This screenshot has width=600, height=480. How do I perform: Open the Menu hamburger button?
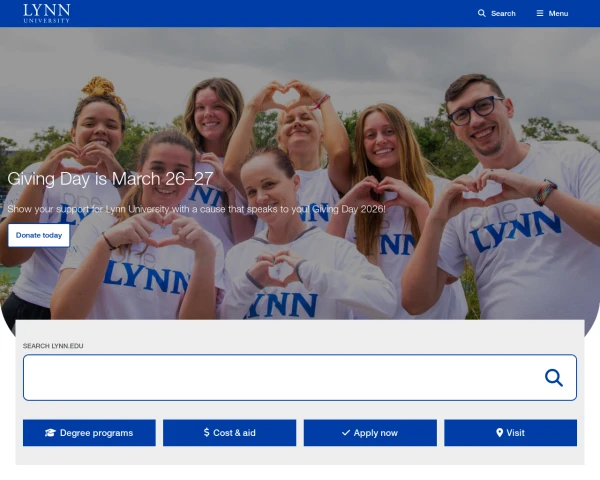[552, 13]
